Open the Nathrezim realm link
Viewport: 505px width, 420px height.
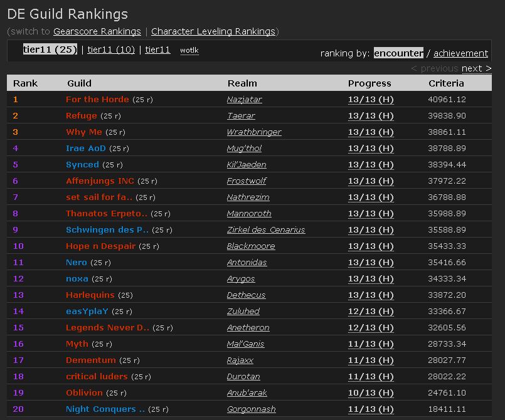(x=248, y=197)
